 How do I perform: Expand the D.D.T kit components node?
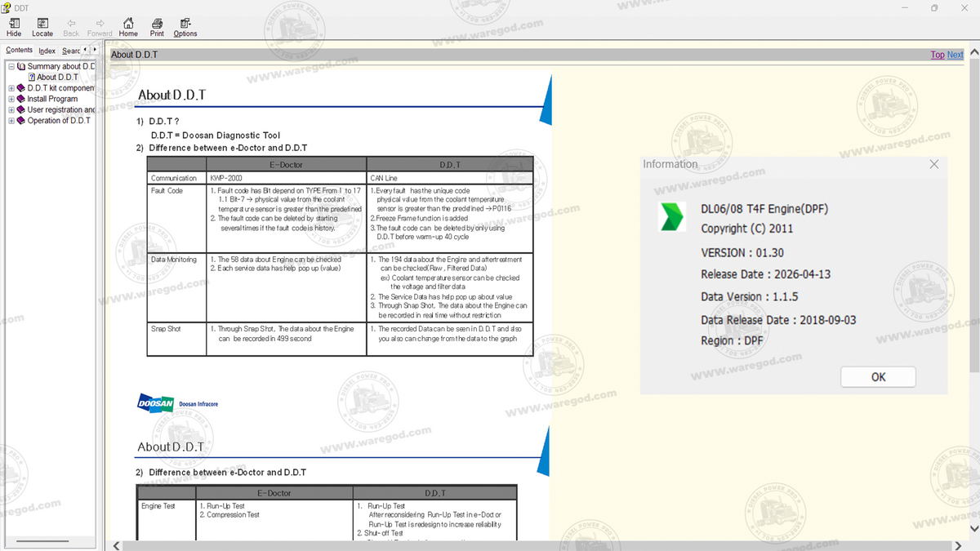(11, 88)
